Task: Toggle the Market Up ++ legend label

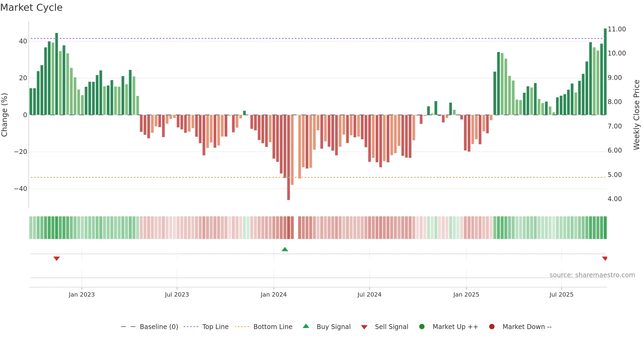Action: pyautogui.click(x=455, y=327)
